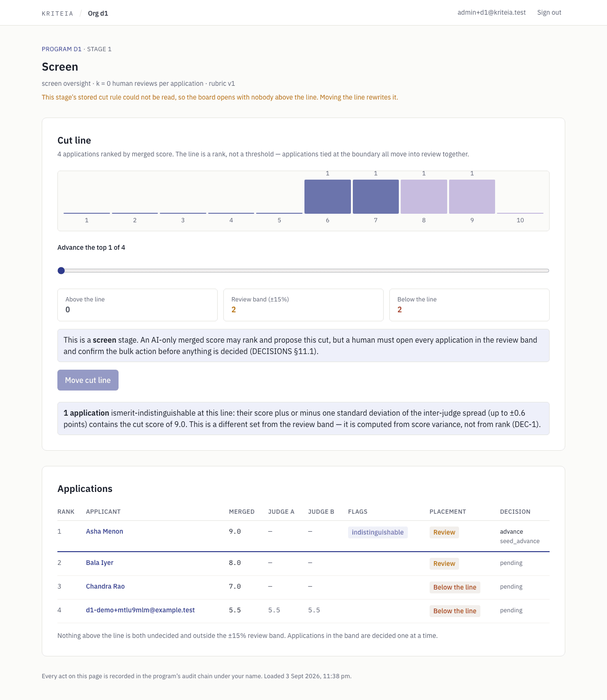Click the histogram bar for score 7
This screenshot has height=700, width=607.
point(376,197)
